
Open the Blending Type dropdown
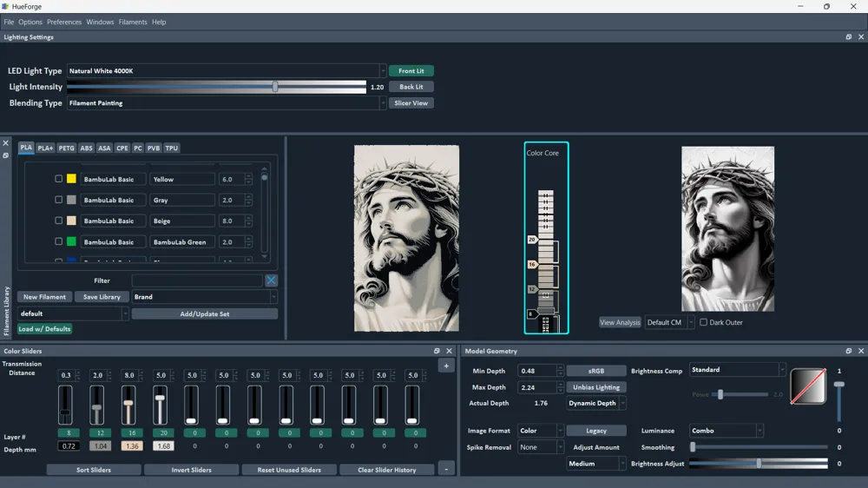[x=226, y=103]
